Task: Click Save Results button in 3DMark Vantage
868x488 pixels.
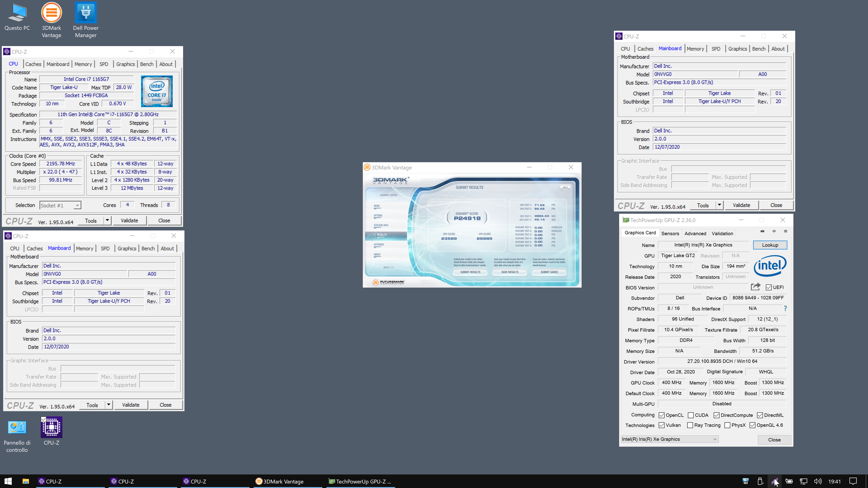Action: pyautogui.click(x=510, y=272)
